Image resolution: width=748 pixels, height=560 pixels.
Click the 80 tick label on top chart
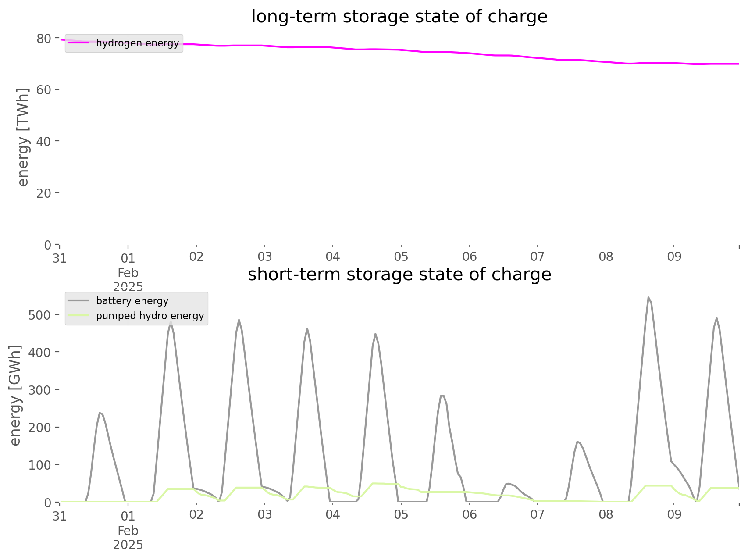[44, 38]
